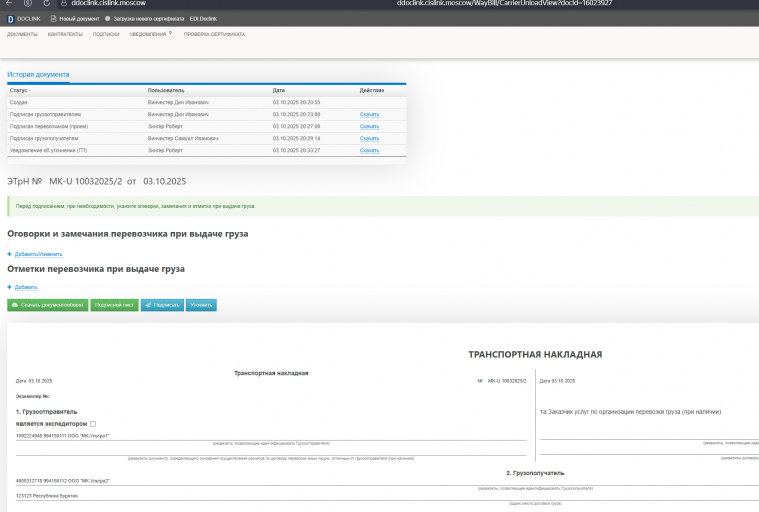Image resolution: width=759 pixels, height=512 pixels.
Task: Open the Новый документ bookmark
Action: [x=75, y=19]
